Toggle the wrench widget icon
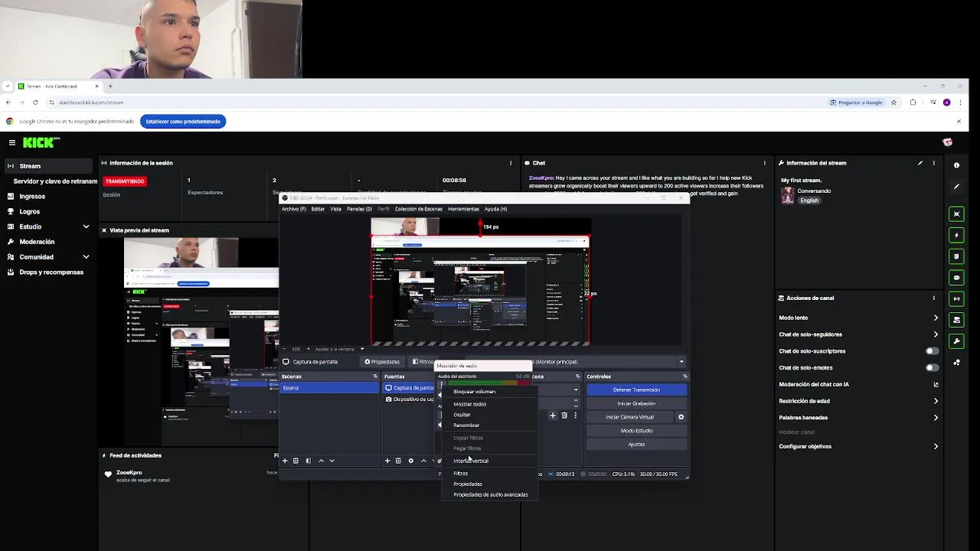This screenshot has height=551, width=980. 956,341
